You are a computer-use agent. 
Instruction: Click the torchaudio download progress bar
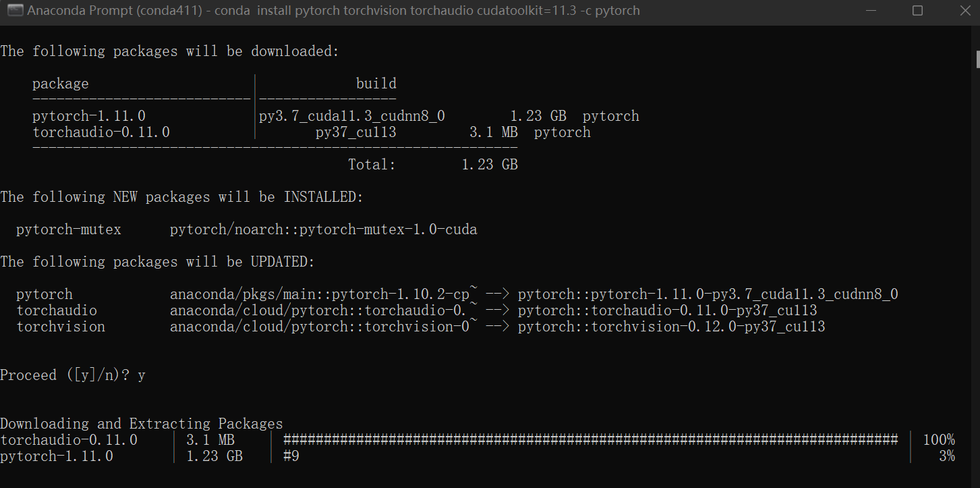click(590, 439)
